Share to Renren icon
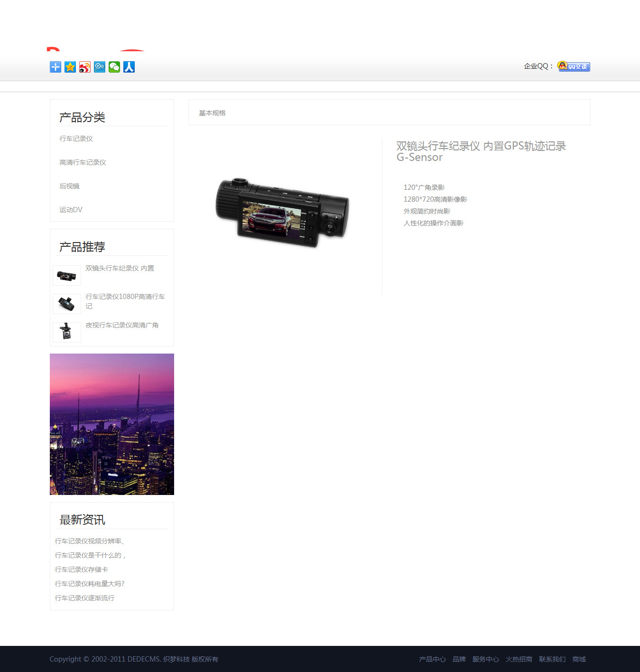Screen dimensions: 640x672 click(129, 67)
